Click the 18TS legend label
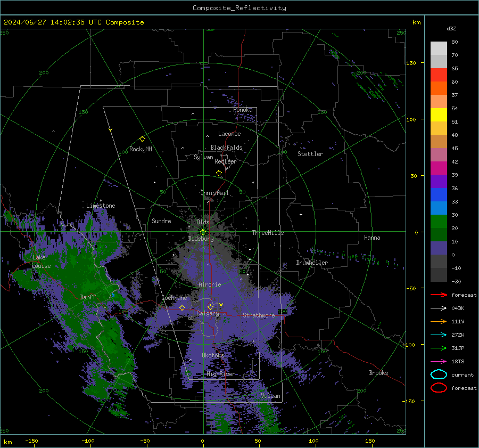 point(458,362)
